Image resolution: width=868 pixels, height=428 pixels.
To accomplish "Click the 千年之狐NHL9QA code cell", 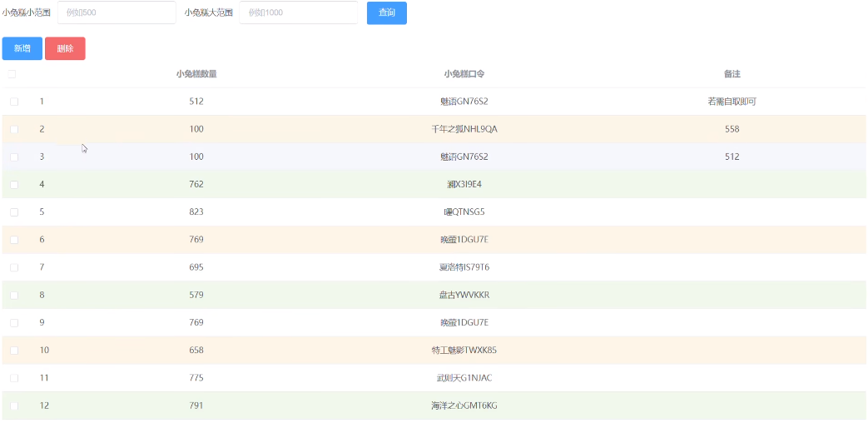I will [x=464, y=129].
